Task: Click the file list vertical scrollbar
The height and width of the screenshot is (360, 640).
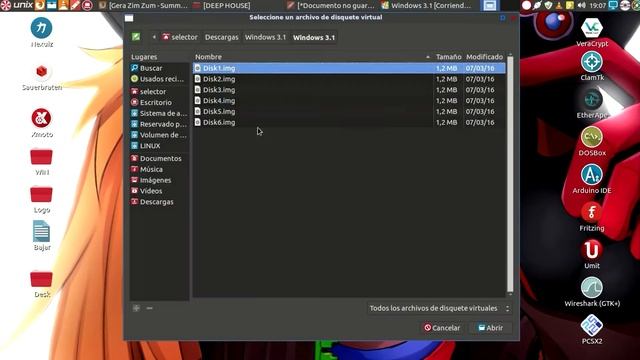Action: click(510, 174)
